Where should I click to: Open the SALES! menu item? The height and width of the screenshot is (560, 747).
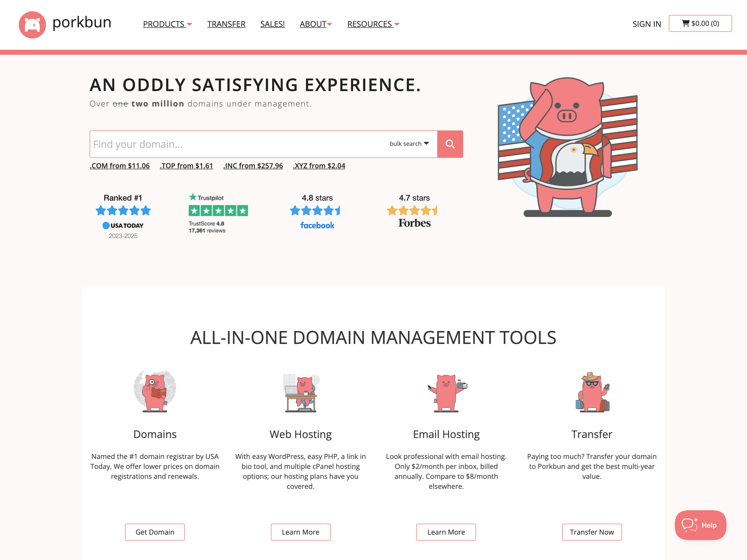[272, 24]
